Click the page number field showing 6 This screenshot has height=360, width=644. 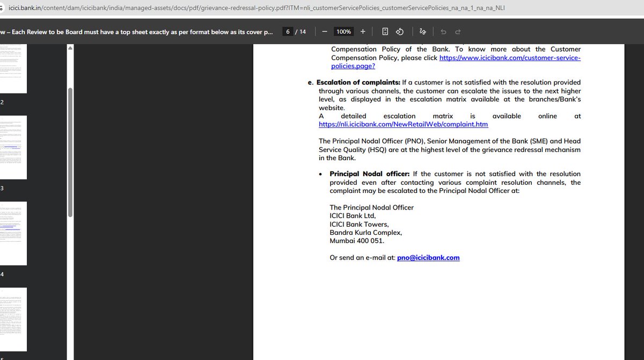[x=288, y=32]
